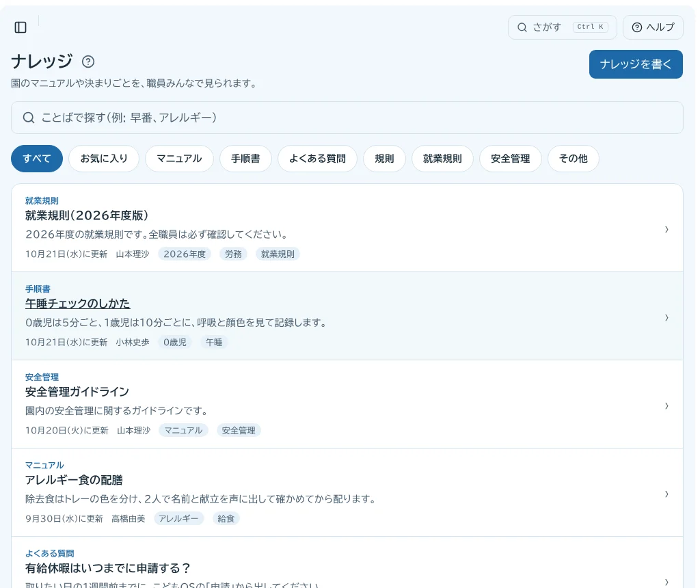Click the question icon in ヘルプ button
Screen dimensions: 700x588
tap(637, 27)
